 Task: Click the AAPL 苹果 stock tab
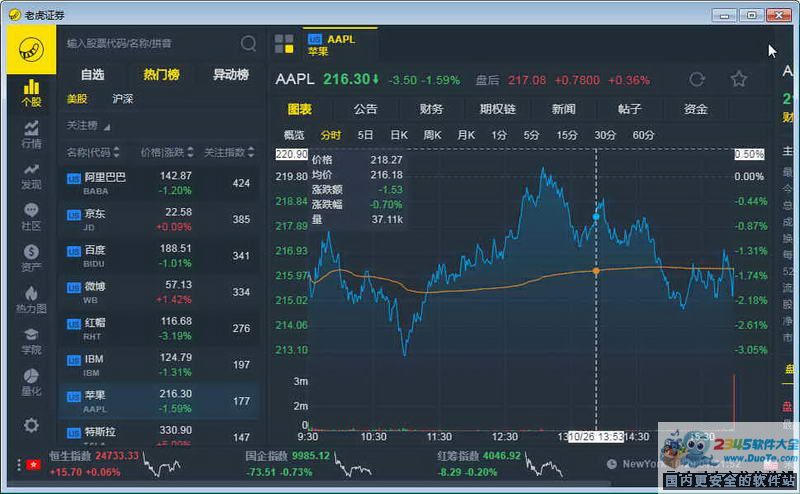[x=340, y=44]
